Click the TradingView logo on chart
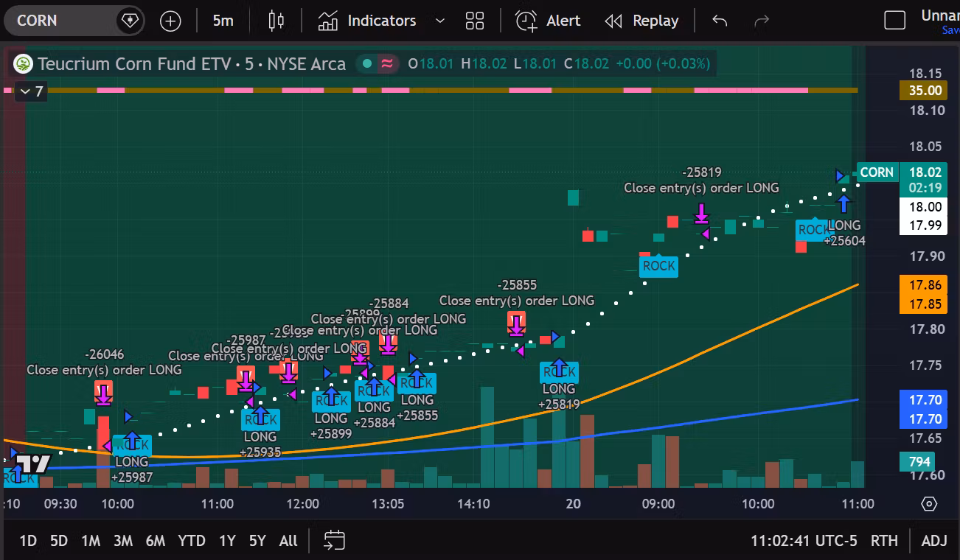The width and height of the screenshot is (960, 560). pyautogui.click(x=32, y=463)
